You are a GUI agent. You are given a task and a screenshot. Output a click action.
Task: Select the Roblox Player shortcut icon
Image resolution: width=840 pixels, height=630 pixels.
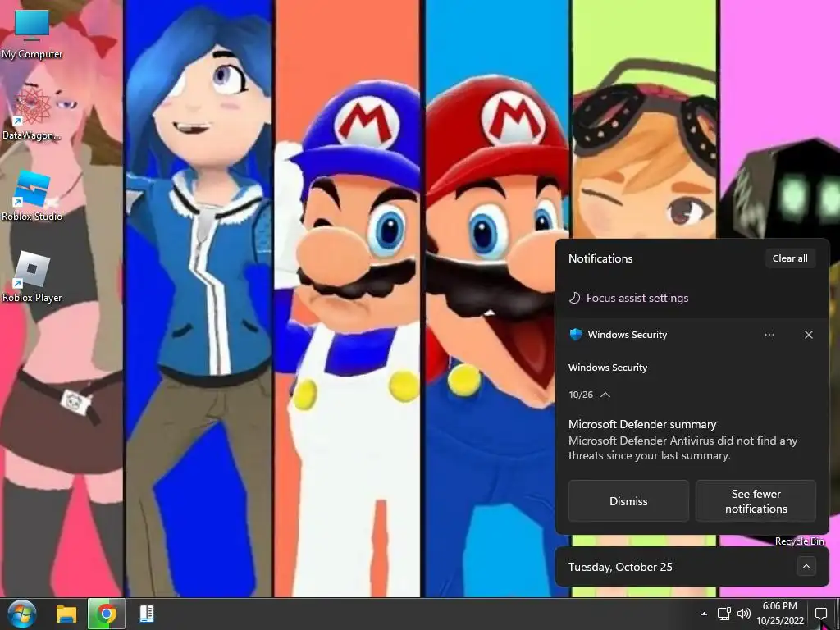[x=32, y=277]
